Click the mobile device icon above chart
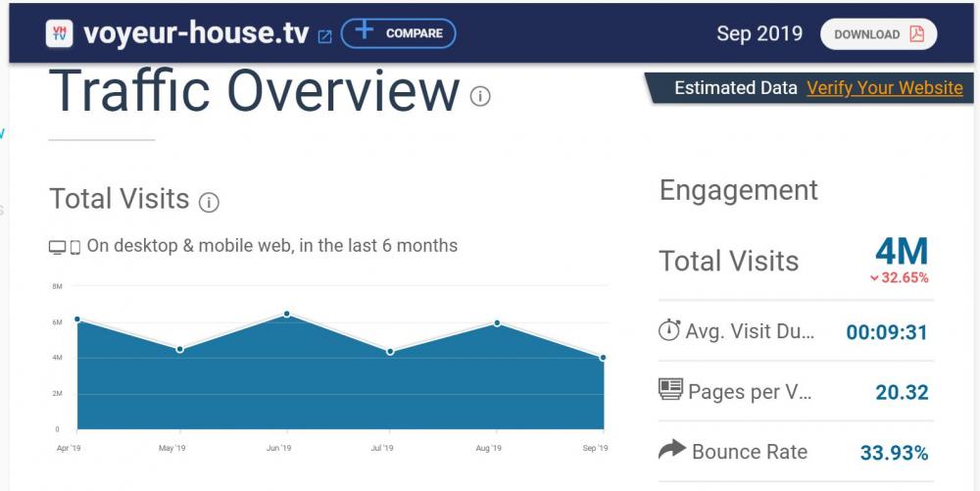Screen dimensions: 980x491 [75, 247]
